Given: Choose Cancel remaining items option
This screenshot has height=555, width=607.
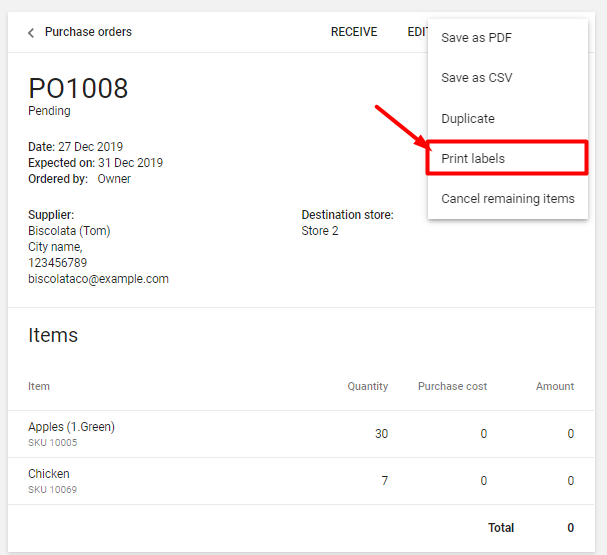Looking at the screenshot, I should click(507, 199).
